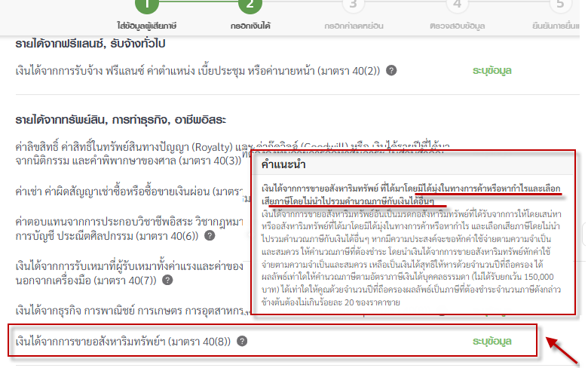Select the step 3 circle indicator
Screen dimensions: 588x368
pyautogui.click(x=352, y=5)
